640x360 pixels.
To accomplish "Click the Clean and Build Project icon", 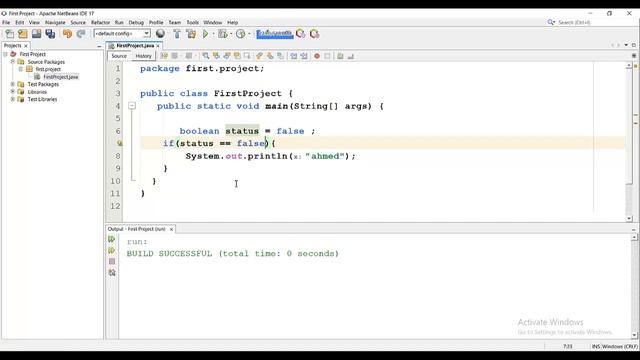I will click(191, 34).
